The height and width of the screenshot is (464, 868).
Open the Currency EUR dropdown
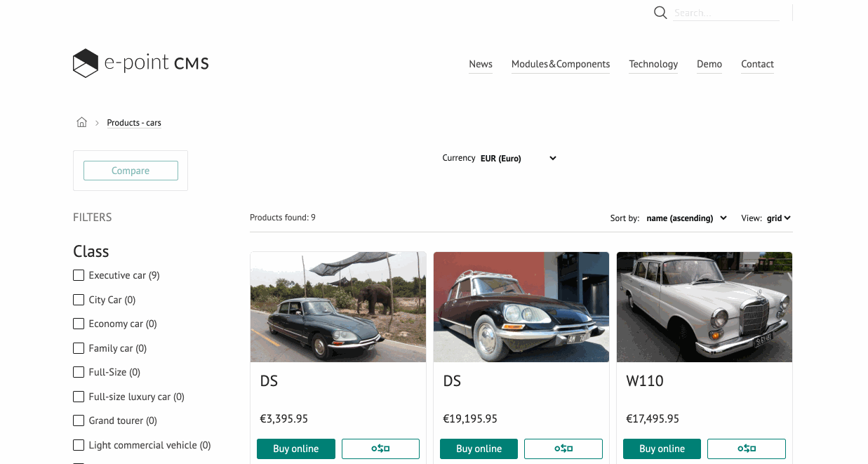[519, 158]
